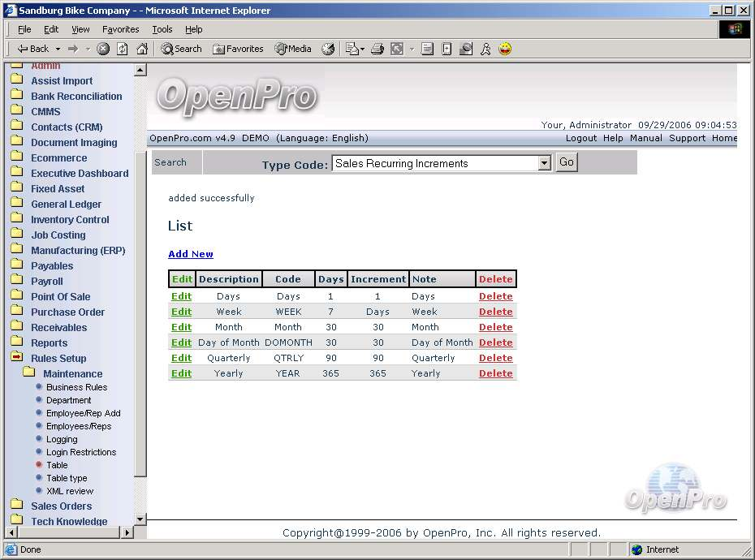Viewport: 755px width, 560px height.
Task: Open the Type Code dropdown
Action: tap(544, 163)
